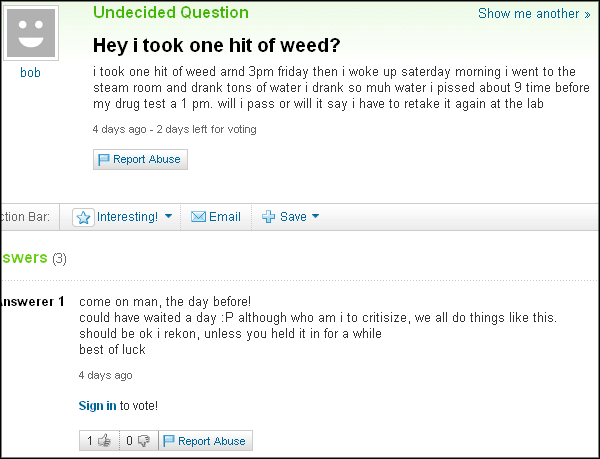Expand the Interesting! dropdown arrow

[x=168, y=216]
